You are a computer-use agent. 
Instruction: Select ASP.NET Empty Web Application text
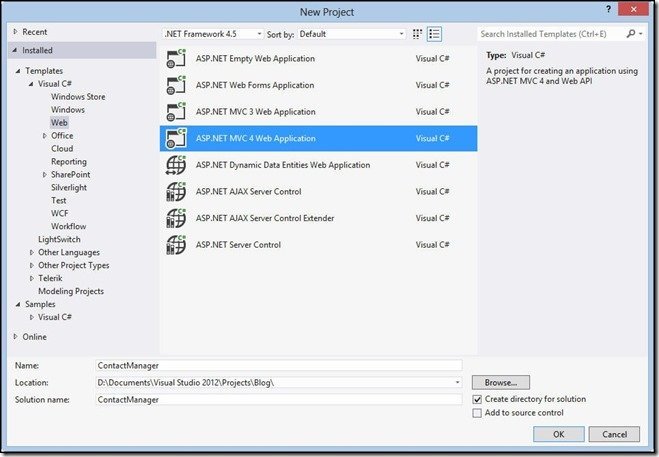(x=255, y=59)
